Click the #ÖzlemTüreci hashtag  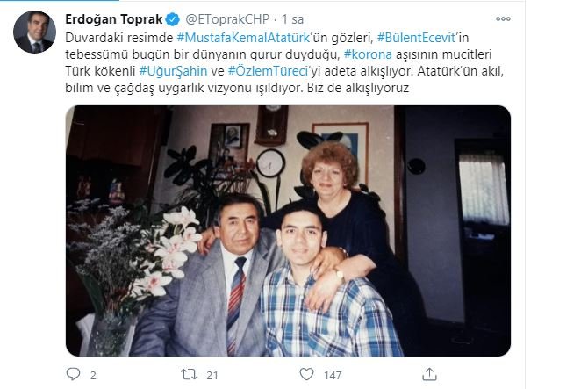pyautogui.click(x=268, y=71)
